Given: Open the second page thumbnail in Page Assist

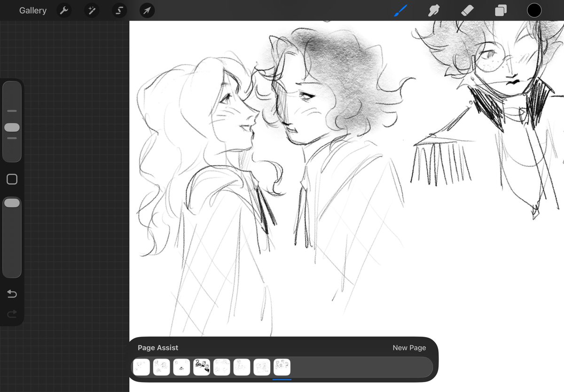Looking at the screenshot, I should pos(161,367).
